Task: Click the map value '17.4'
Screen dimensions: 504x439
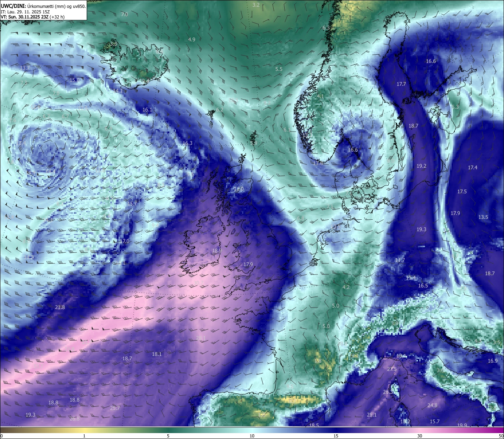Action: click(472, 167)
